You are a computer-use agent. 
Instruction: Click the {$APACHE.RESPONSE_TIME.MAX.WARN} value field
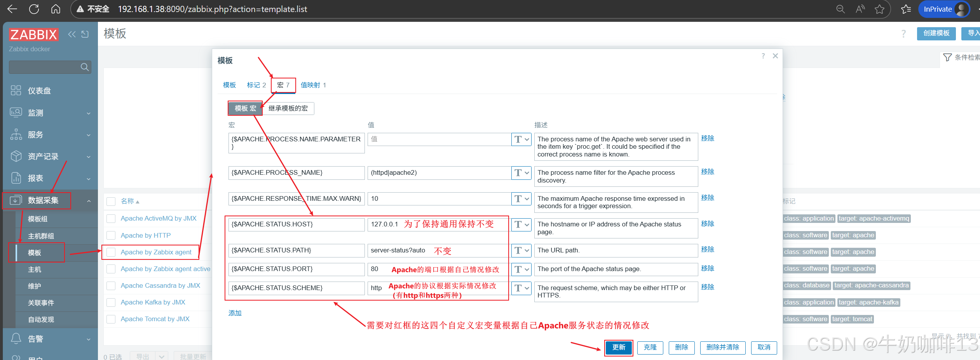(439, 198)
